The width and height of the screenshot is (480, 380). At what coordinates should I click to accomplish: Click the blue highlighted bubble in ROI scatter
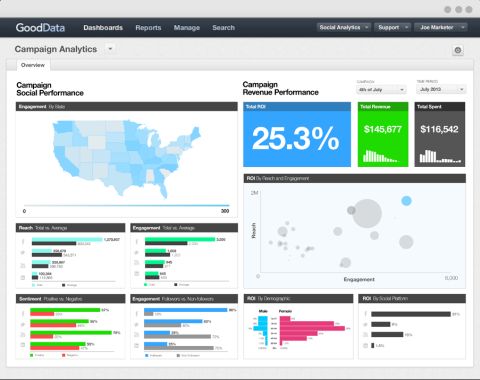point(406,201)
